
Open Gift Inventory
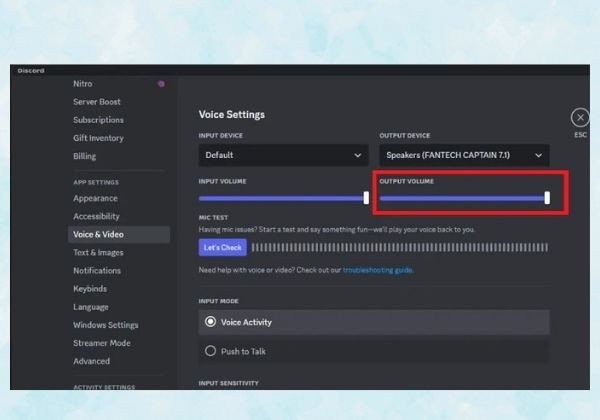click(98, 138)
